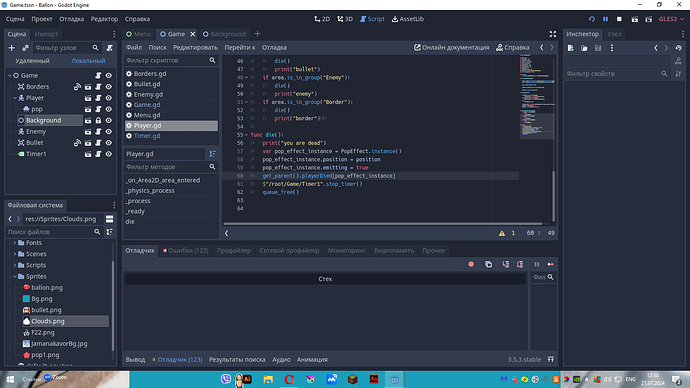
Task: Select Clouds.png in file system
Action: click(x=65, y=321)
